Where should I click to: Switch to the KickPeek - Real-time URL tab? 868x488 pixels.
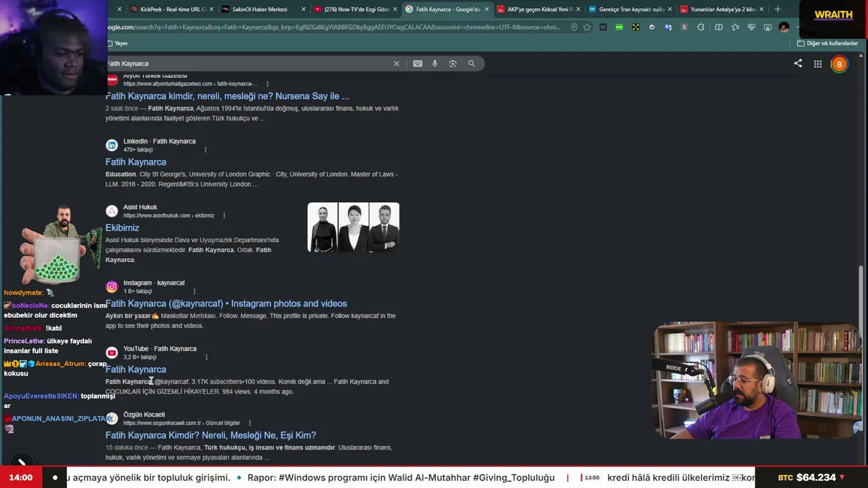tap(172, 9)
